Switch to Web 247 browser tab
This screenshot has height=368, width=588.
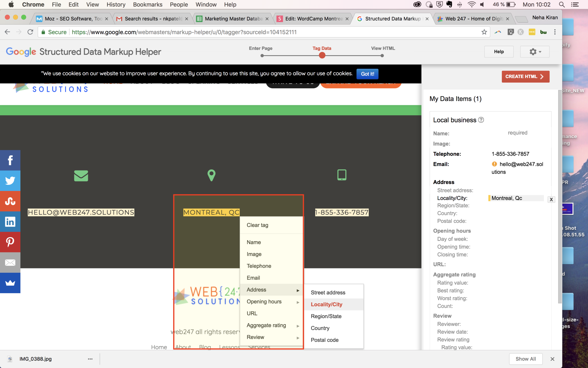tap(473, 19)
